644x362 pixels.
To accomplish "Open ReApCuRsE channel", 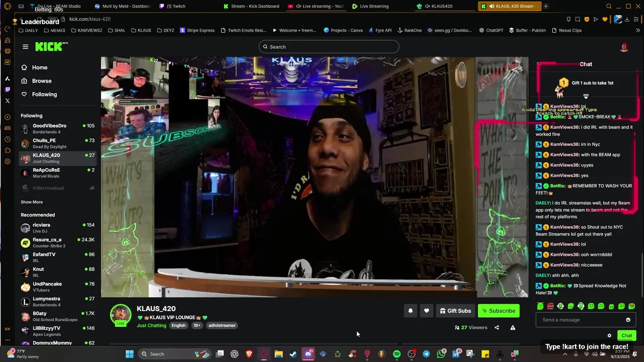I will [x=57, y=173].
